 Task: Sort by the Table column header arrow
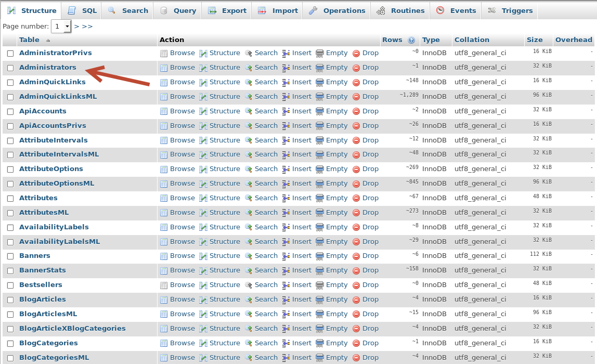48,41
